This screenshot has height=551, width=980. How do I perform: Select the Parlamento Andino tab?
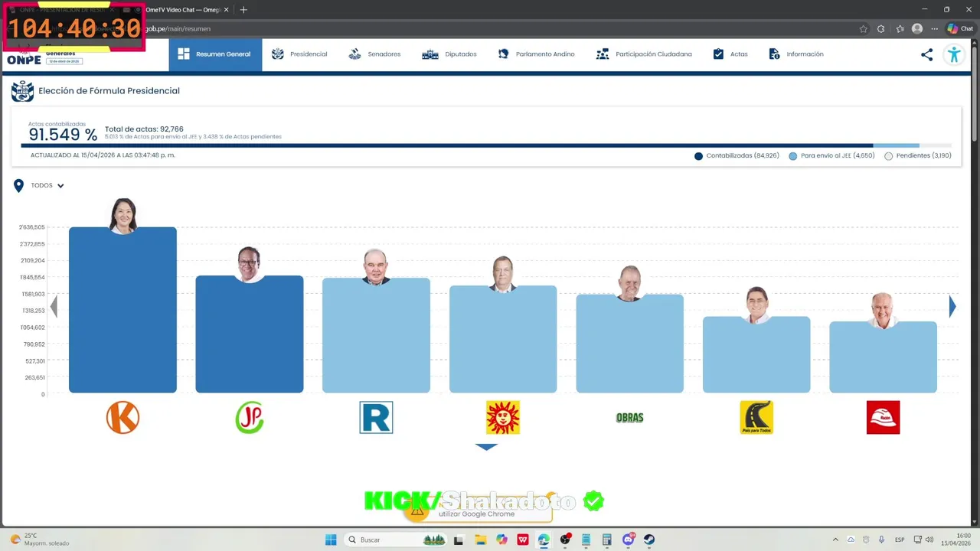click(536, 54)
